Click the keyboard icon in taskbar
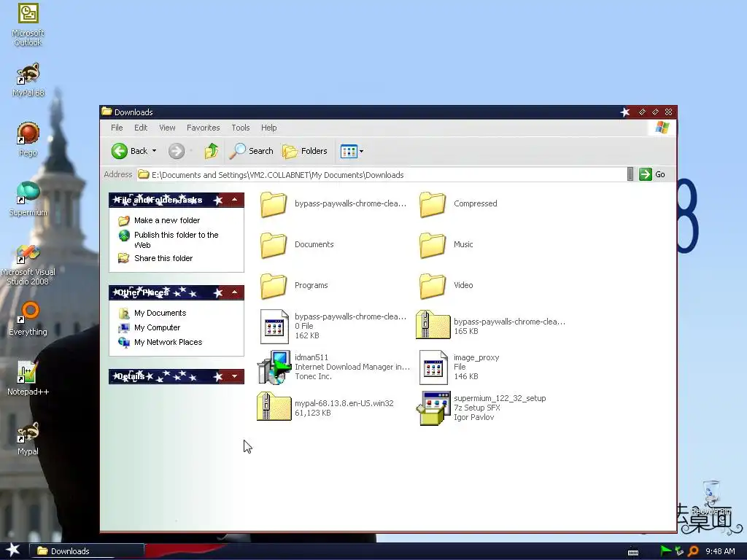The width and height of the screenshot is (747, 560). [x=633, y=551]
